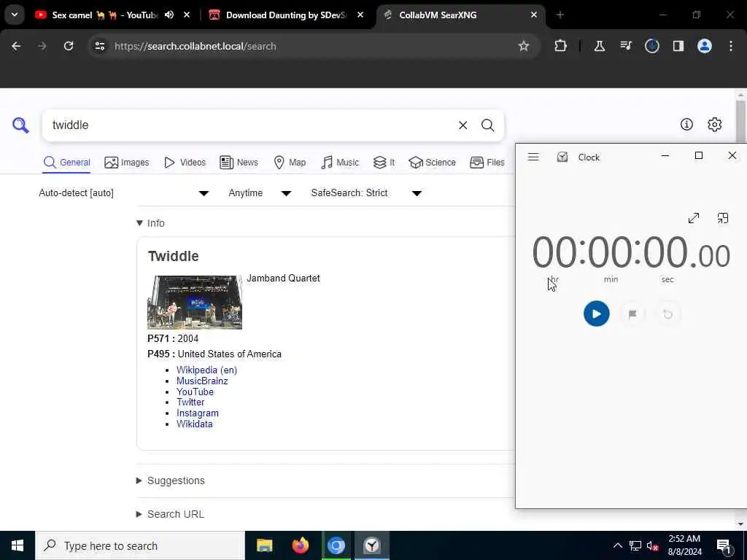Image resolution: width=747 pixels, height=560 pixels.
Task: Click the browser address bar URL
Action: tap(195, 46)
